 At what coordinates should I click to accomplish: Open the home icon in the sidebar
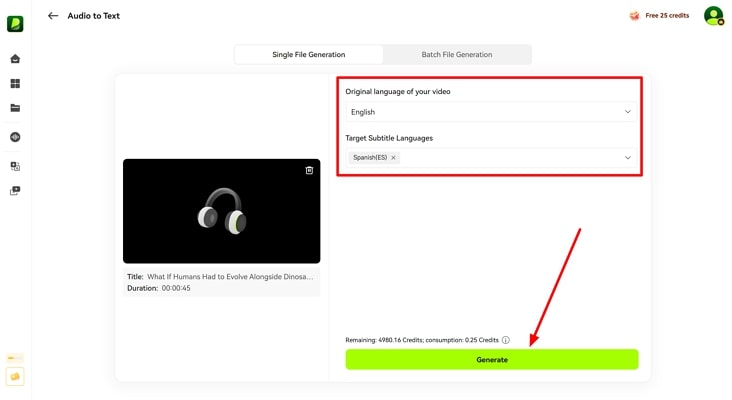(15, 60)
